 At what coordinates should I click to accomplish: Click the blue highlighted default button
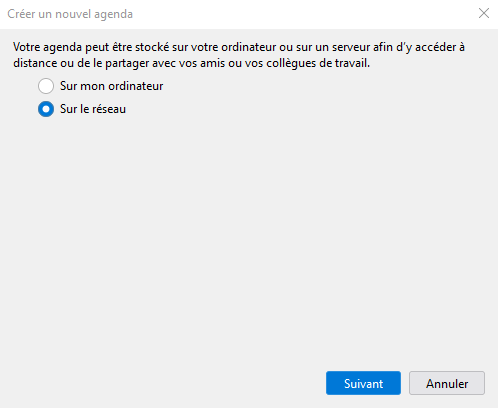363,383
